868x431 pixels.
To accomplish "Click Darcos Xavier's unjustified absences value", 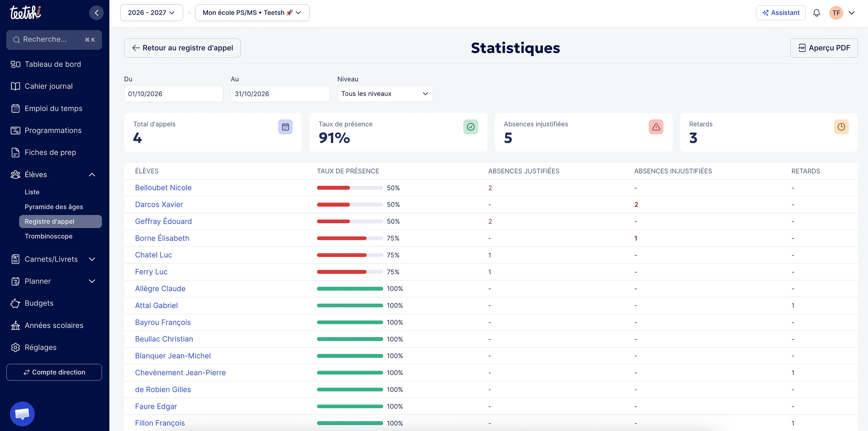I will [636, 205].
